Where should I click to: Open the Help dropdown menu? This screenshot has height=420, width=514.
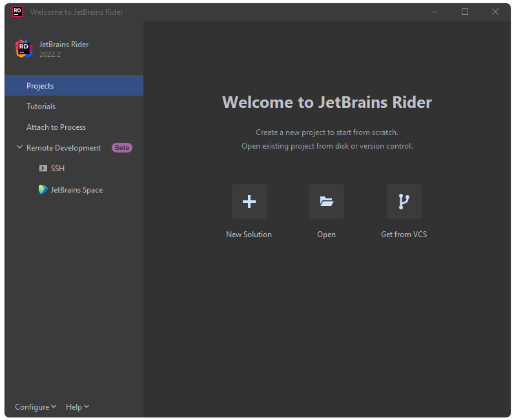pyautogui.click(x=77, y=407)
